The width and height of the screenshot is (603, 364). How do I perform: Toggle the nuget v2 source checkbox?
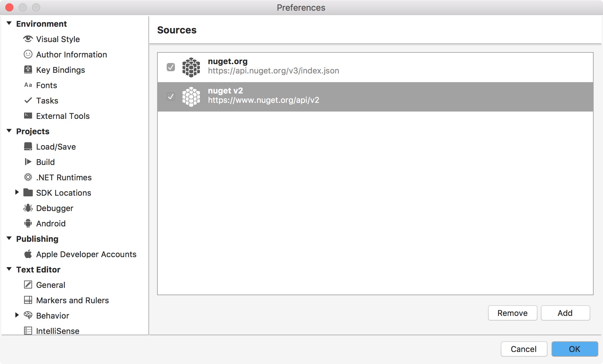tap(171, 97)
